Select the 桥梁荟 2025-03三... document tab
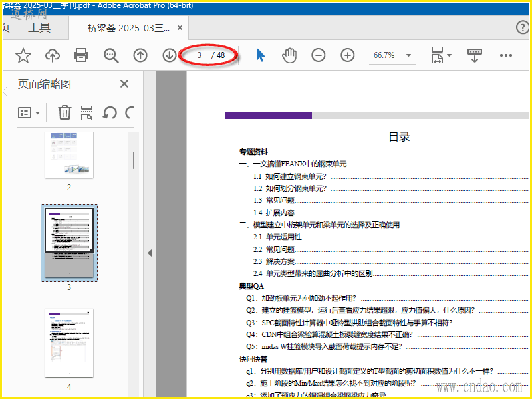The height and width of the screenshot is (399, 532). (128, 28)
